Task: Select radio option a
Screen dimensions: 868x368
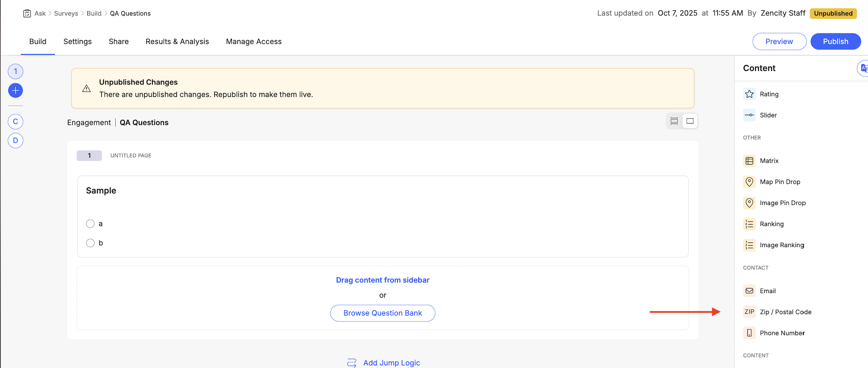Action: point(90,224)
